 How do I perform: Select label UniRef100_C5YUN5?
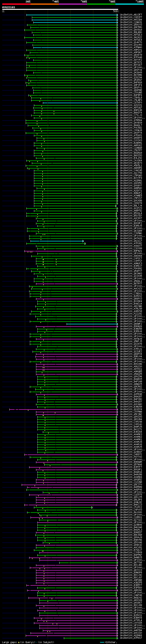(131, 93)
